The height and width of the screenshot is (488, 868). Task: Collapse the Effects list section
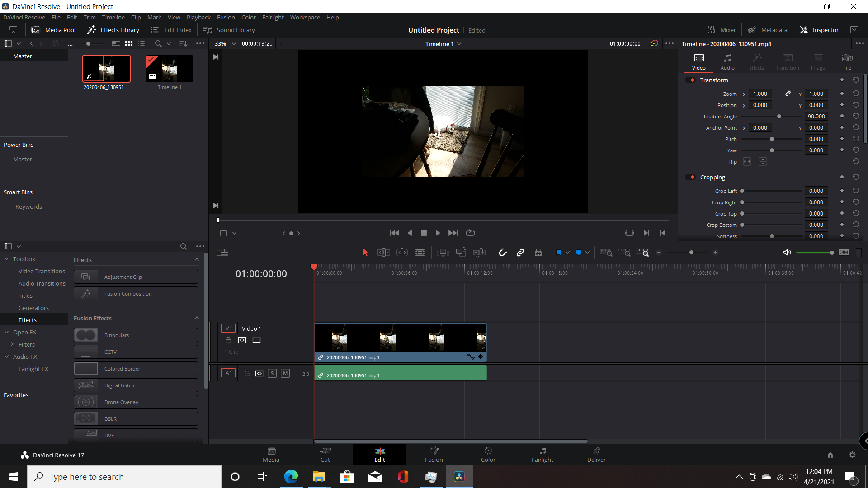point(197,260)
